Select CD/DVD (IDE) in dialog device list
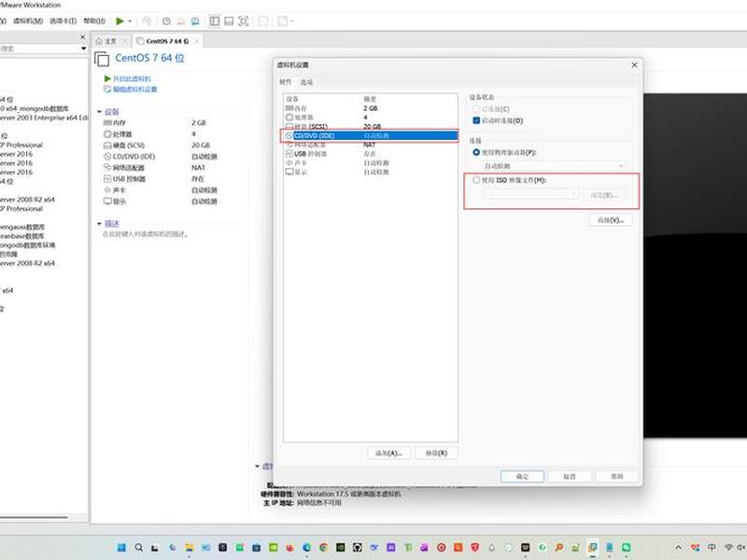The height and width of the screenshot is (560, 747). (371, 135)
